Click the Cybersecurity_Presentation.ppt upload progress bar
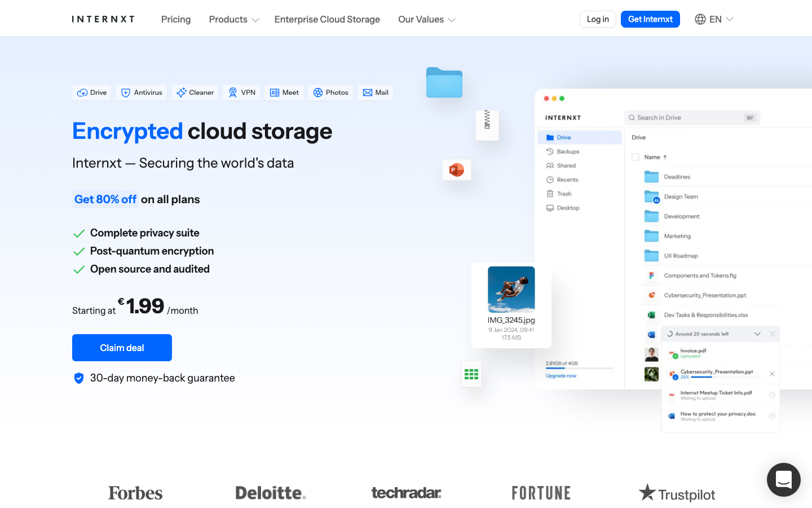Screen dimensions: 812x508 coord(725,377)
